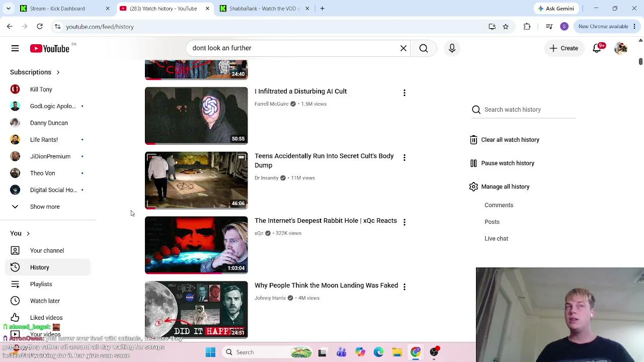This screenshot has height=362, width=644.
Task: Open Windows Start menu
Action: (x=210, y=352)
